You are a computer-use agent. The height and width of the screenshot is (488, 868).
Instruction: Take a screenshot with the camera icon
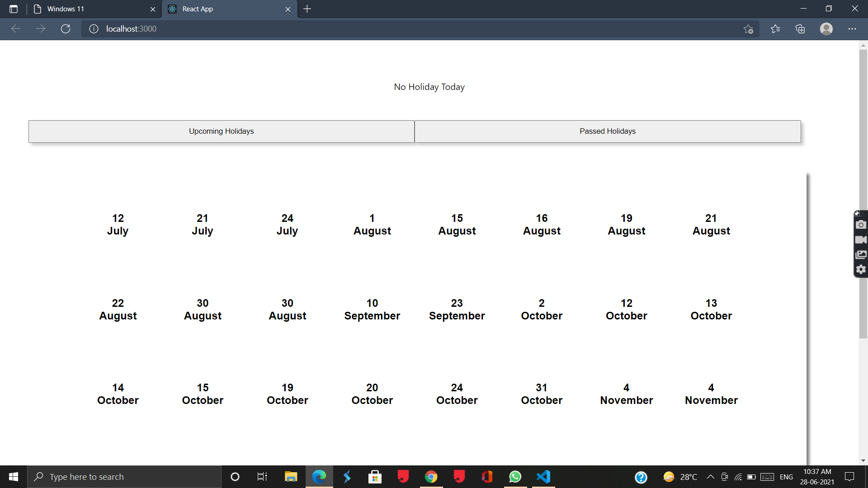pos(861,225)
